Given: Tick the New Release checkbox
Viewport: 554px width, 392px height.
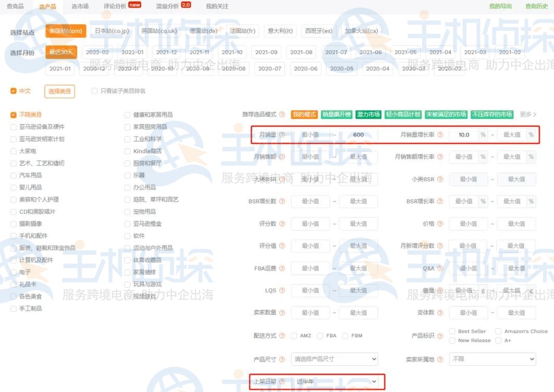Looking at the screenshot, I should [452, 340].
